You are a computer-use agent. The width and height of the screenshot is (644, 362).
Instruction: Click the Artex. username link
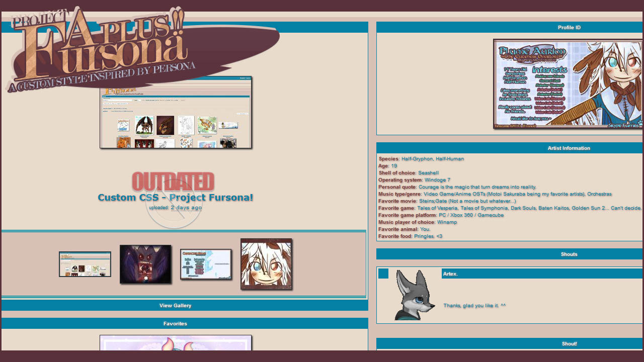pyautogui.click(x=450, y=274)
